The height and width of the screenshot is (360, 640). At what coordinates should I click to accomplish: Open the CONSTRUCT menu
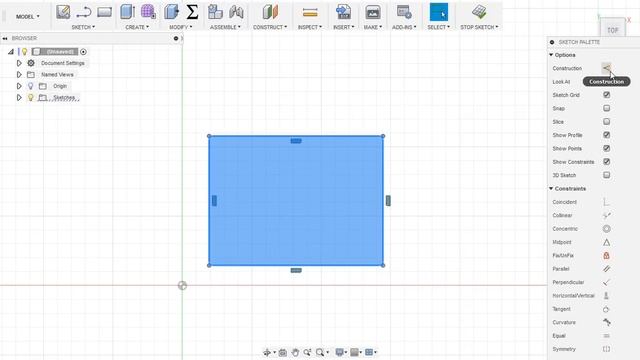[x=270, y=27]
